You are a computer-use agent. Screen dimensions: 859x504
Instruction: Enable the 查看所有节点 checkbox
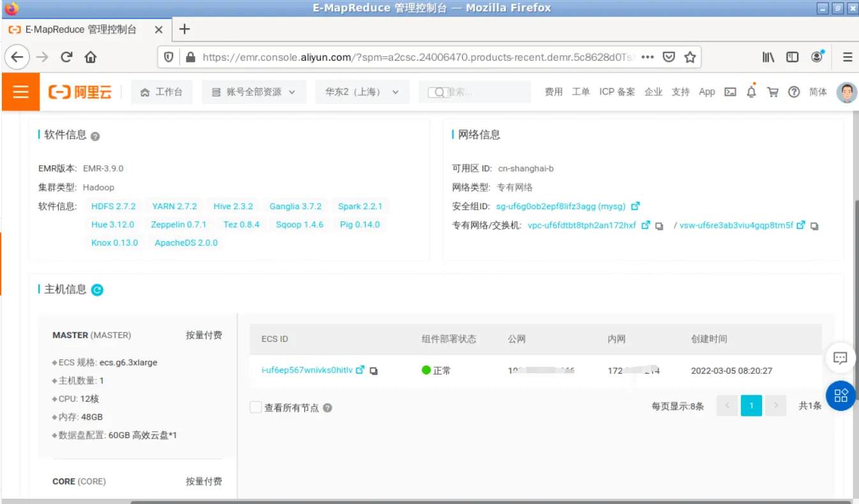point(256,407)
